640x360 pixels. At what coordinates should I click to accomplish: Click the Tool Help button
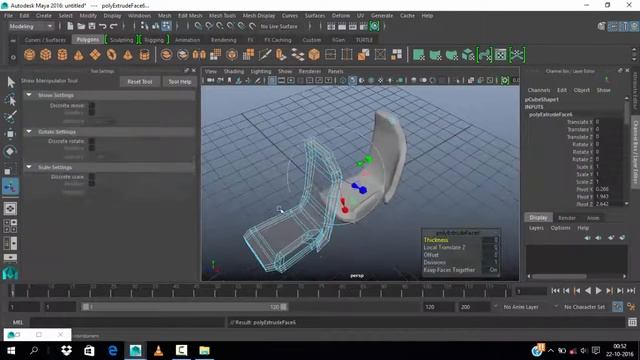coord(180,82)
